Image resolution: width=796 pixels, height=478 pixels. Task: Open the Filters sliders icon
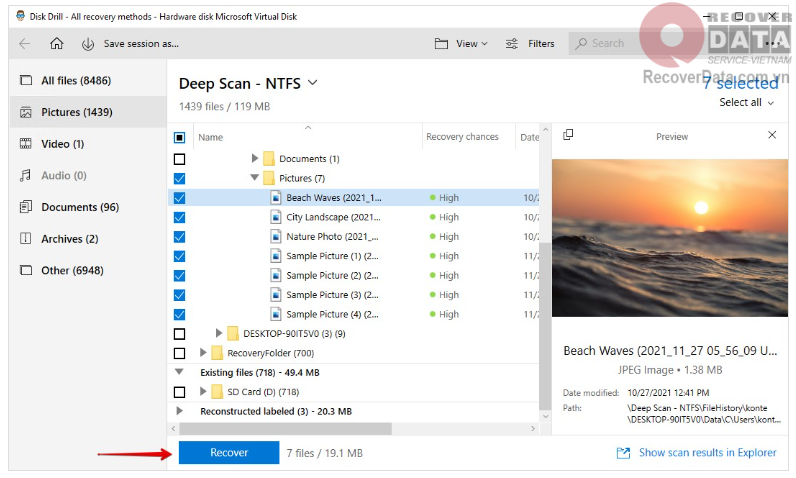(x=512, y=44)
